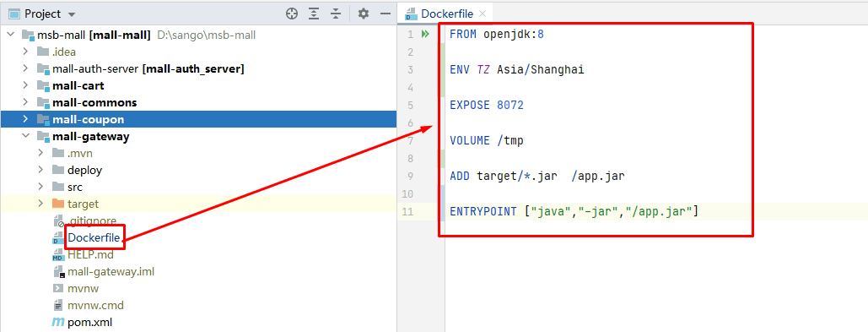Screen dimensions: 868x332
Task: Expand the .mvn folder
Action: 41,153
